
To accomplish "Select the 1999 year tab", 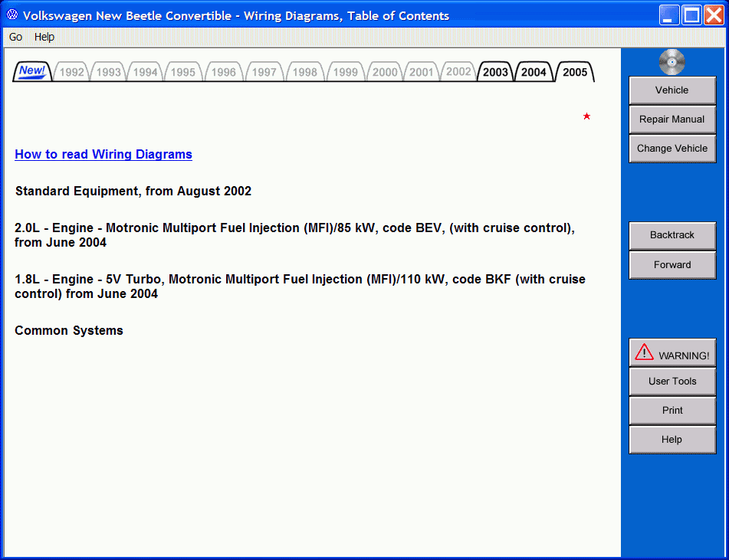I will coord(346,72).
